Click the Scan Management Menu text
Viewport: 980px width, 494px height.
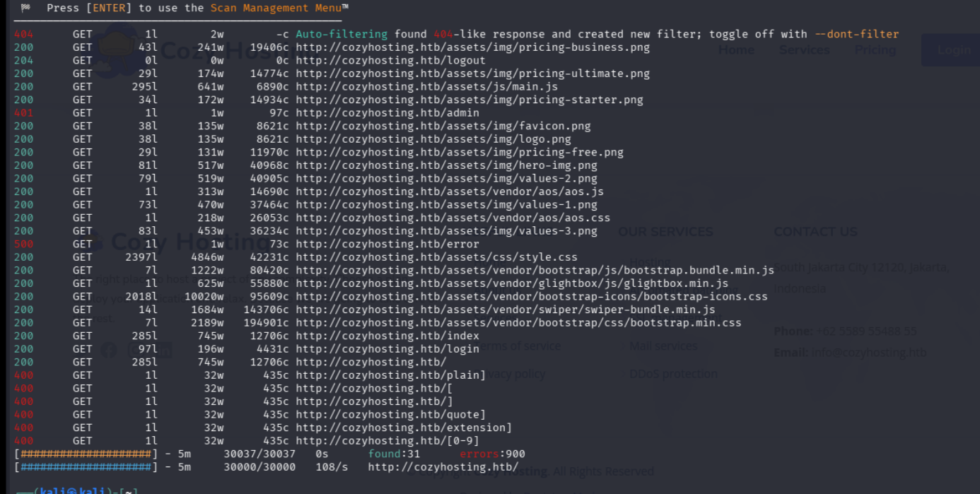(279, 8)
